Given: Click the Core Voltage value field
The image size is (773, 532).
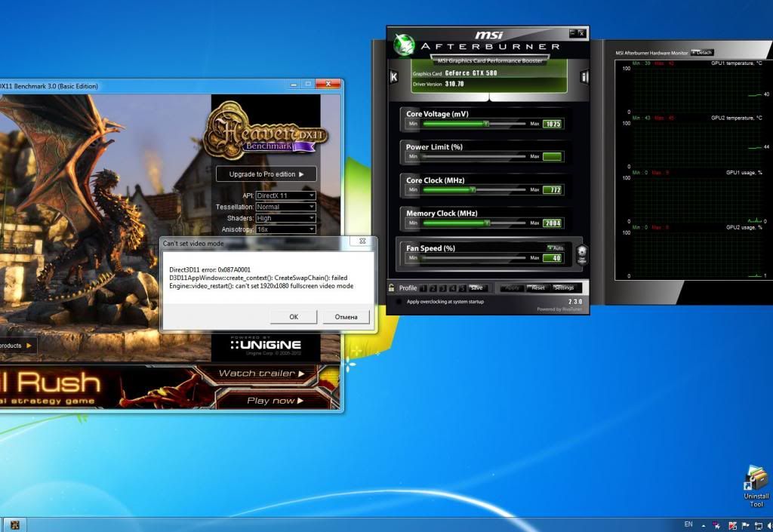Looking at the screenshot, I should pyautogui.click(x=552, y=124).
